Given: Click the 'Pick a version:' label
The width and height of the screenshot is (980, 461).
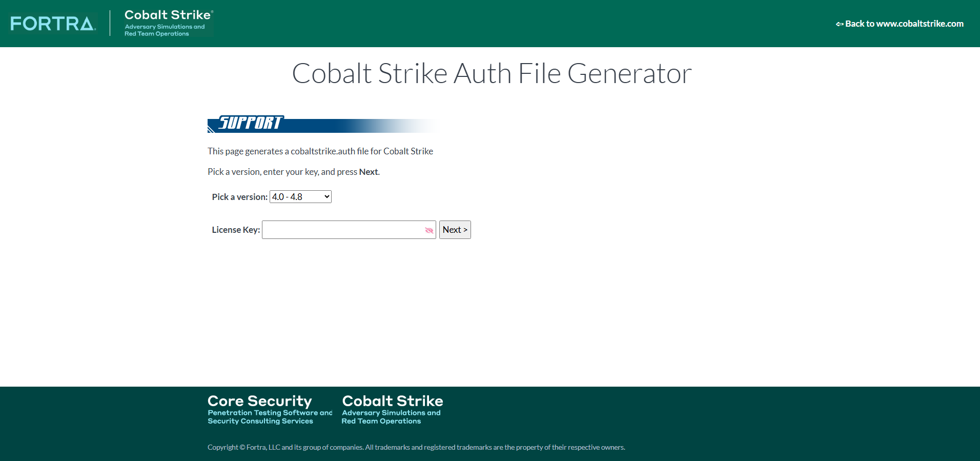Looking at the screenshot, I should (x=240, y=197).
